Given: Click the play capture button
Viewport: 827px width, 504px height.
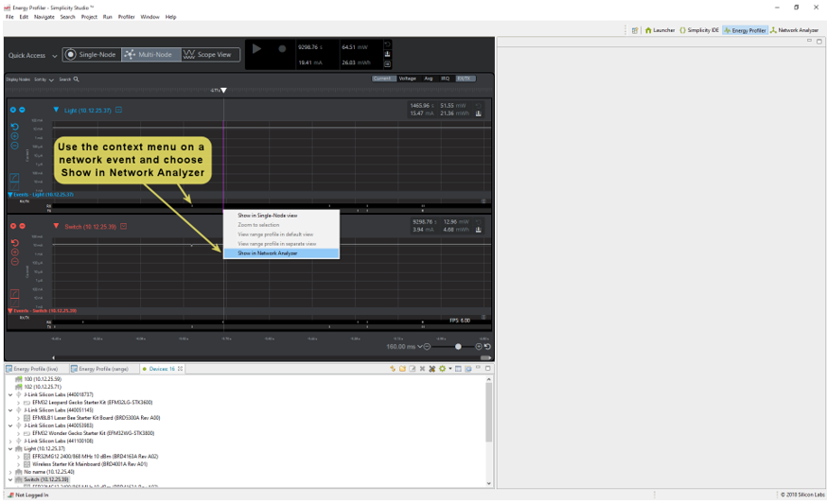Looking at the screenshot, I should (256, 48).
